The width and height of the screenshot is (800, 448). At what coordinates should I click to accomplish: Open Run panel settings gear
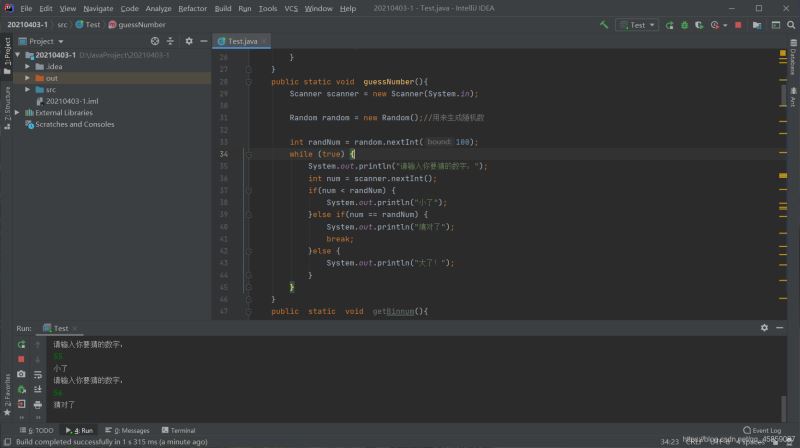(x=765, y=328)
